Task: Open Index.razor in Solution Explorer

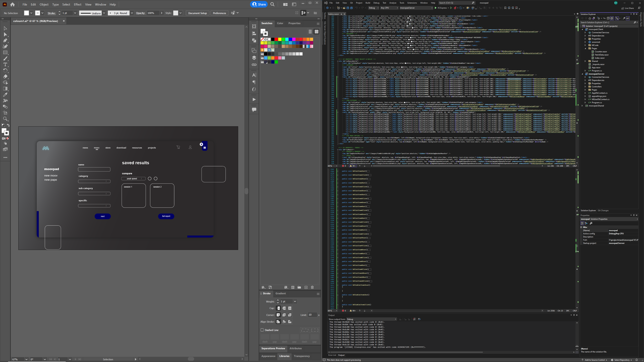Action: pyautogui.click(x=600, y=58)
